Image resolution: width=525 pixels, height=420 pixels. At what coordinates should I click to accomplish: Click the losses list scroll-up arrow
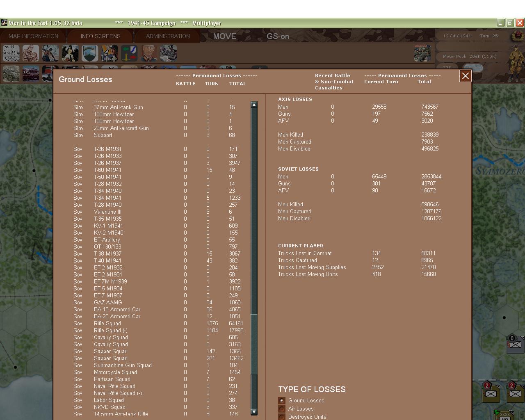click(254, 105)
